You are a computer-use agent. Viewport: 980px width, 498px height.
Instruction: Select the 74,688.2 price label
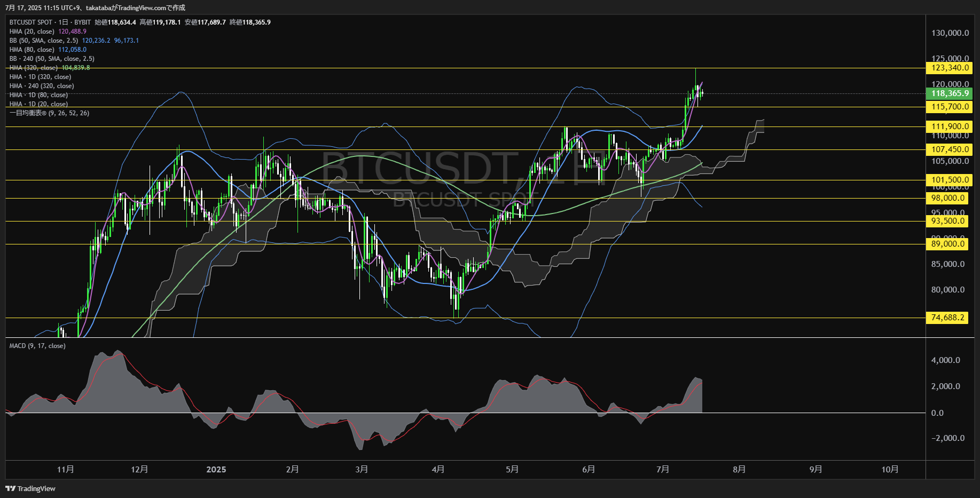point(947,318)
